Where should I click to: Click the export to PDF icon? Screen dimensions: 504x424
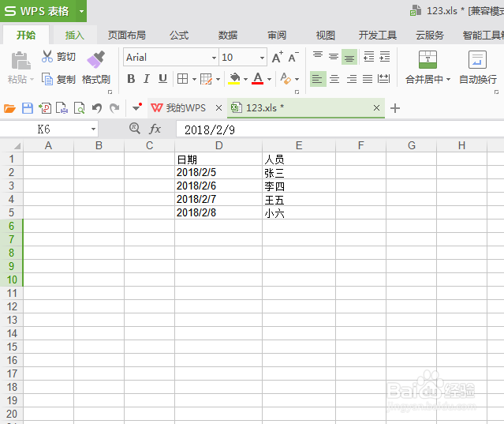45,108
